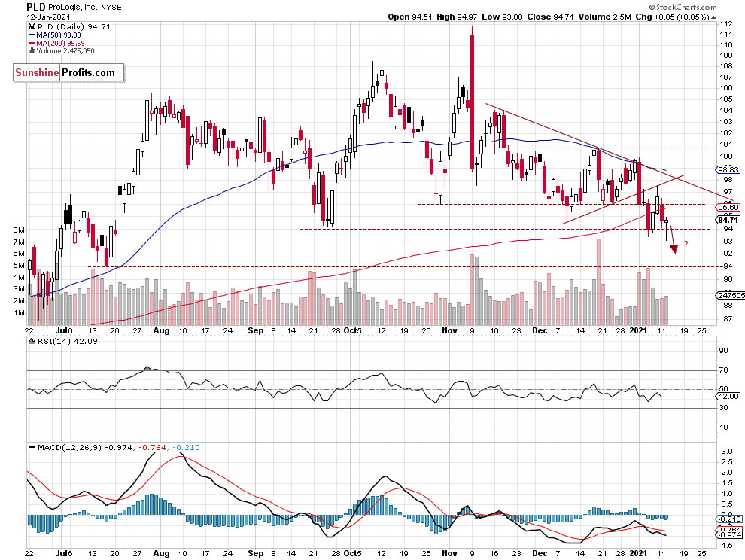Click the black MACD line swatch in legend
The image size is (745, 560).
tap(32, 447)
